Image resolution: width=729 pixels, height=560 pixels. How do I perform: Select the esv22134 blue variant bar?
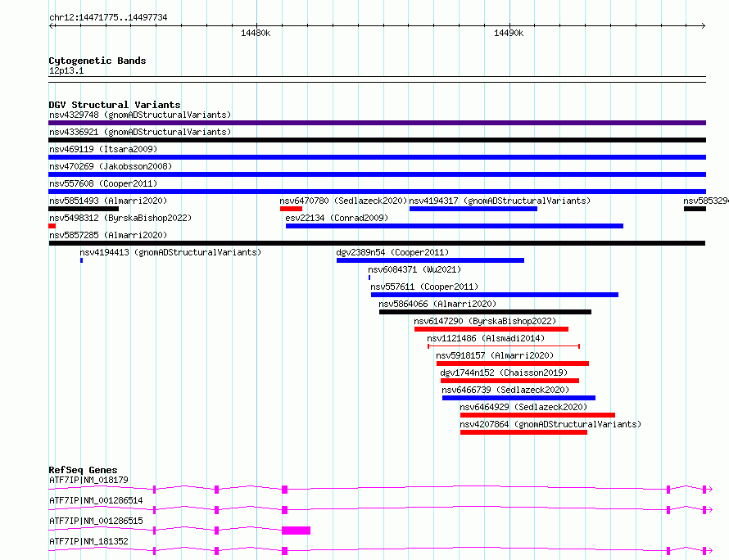pyautogui.click(x=455, y=226)
